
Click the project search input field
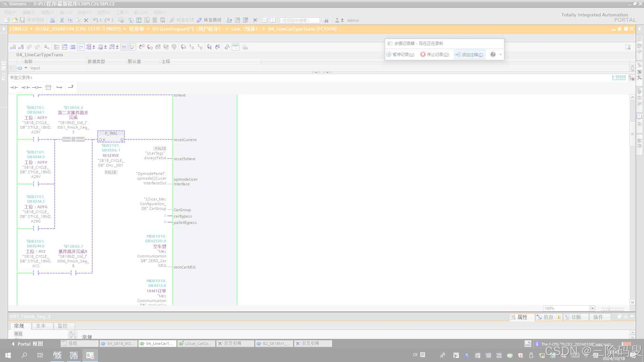(x=299, y=20)
